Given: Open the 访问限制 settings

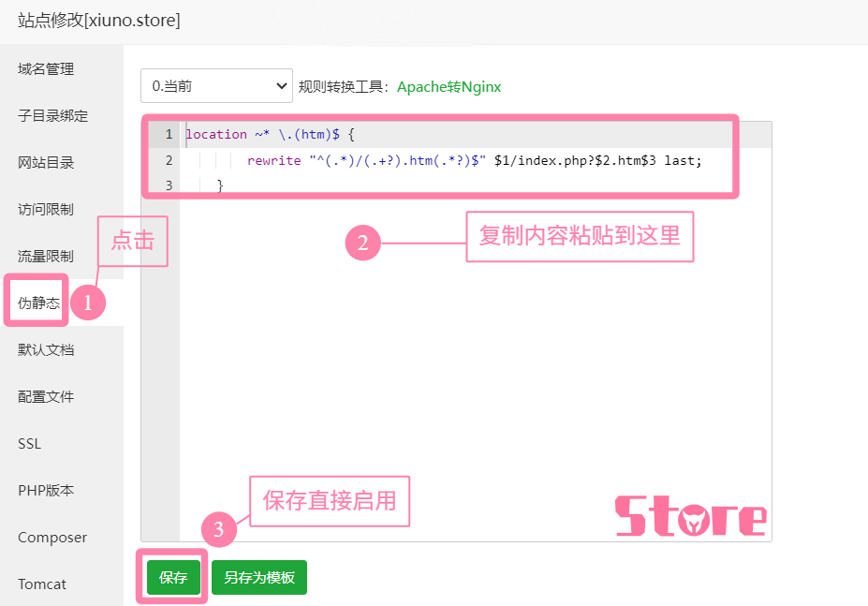Looking at the screenshot, I should tap(46, 210).
